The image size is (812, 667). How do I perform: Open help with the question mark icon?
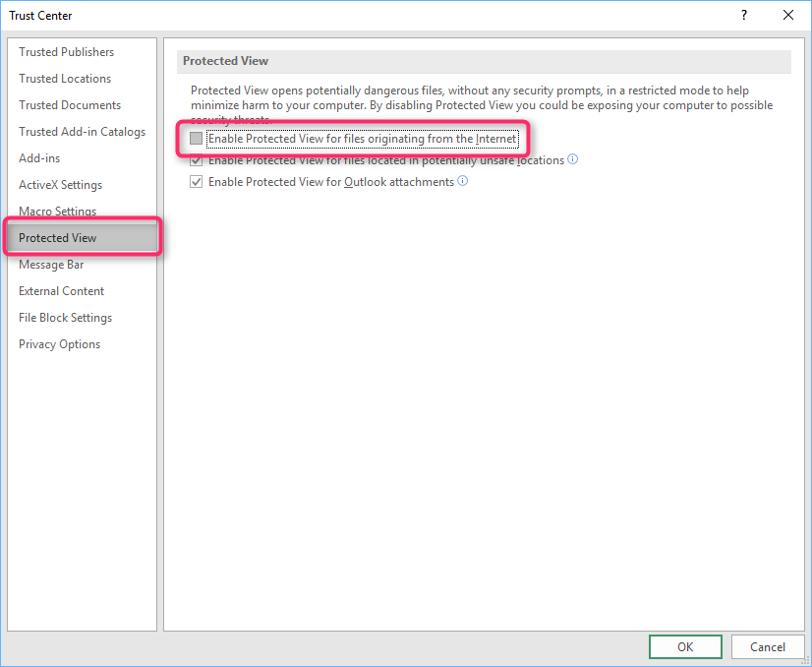pyautogui.click(x=744, y=15)
